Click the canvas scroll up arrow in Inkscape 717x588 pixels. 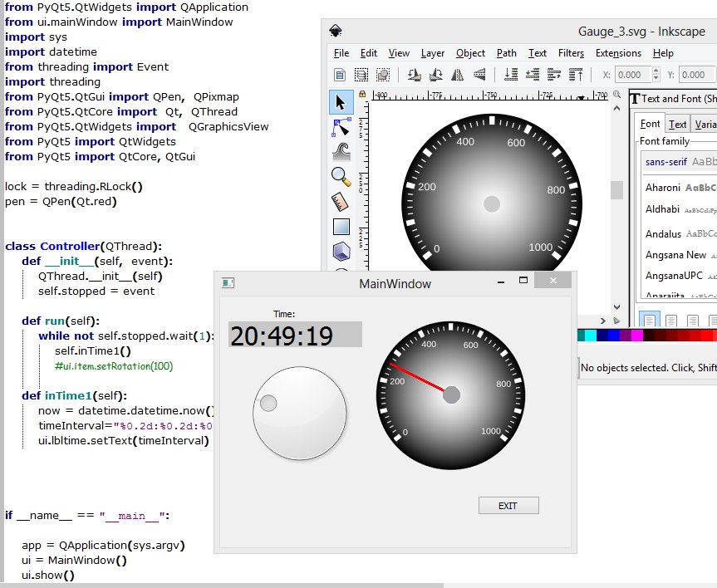tap(616, 109)
